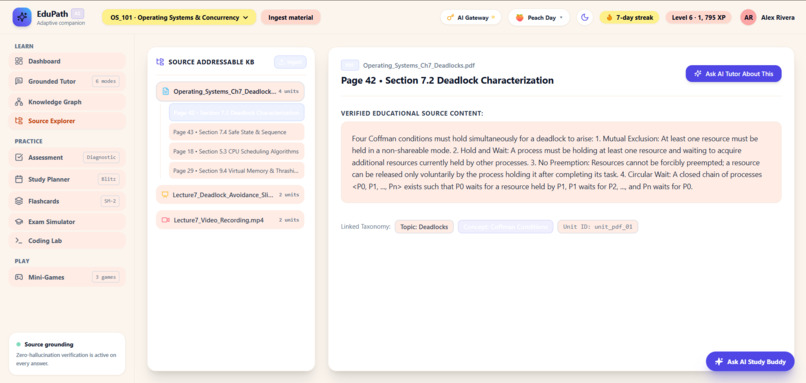This screenshot has height=383, width=806.
Task: Expand the AI Gateway dropdown arrow
Action: [x=493, y=17]
